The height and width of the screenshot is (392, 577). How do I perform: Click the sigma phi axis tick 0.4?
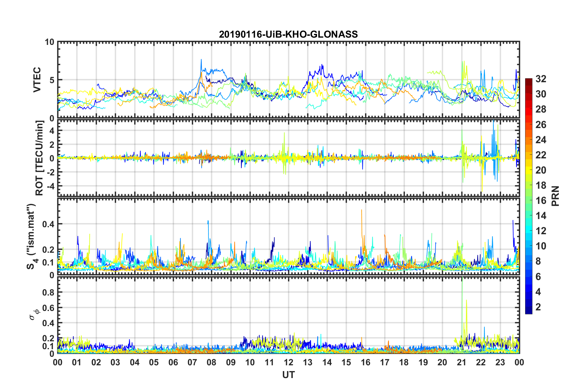click(48, 323)
